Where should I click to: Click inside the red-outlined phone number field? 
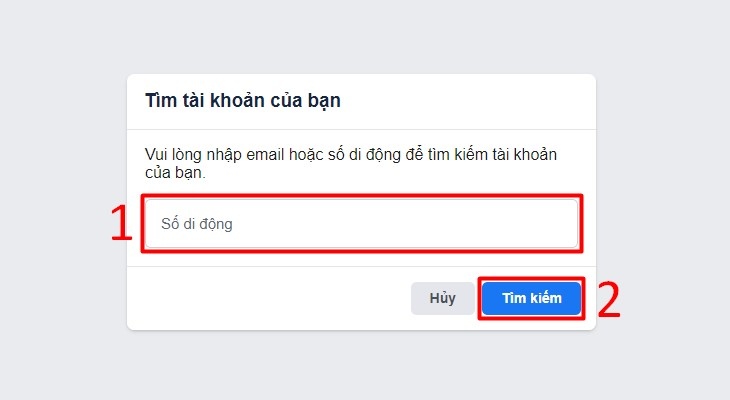pyautogui.click(x=362, y=224)
